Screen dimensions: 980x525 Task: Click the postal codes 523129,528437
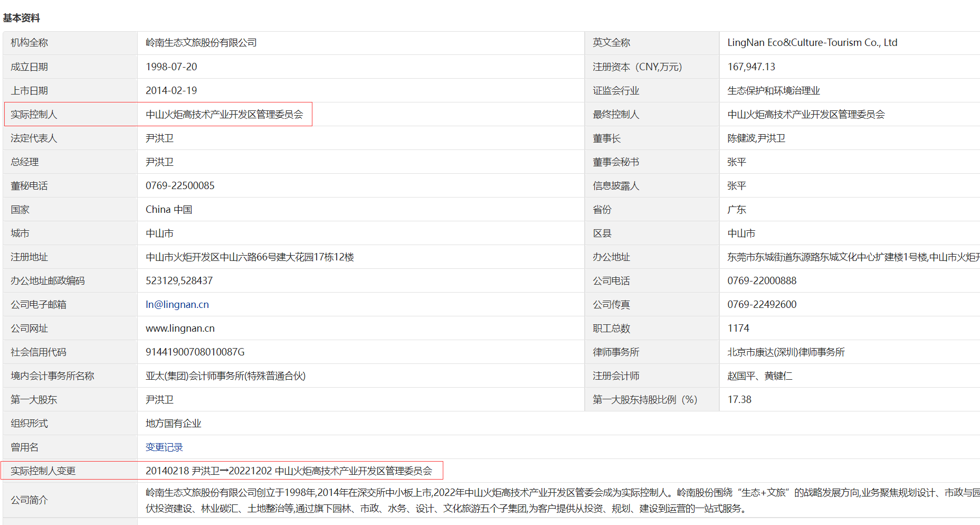pos(179,281)
